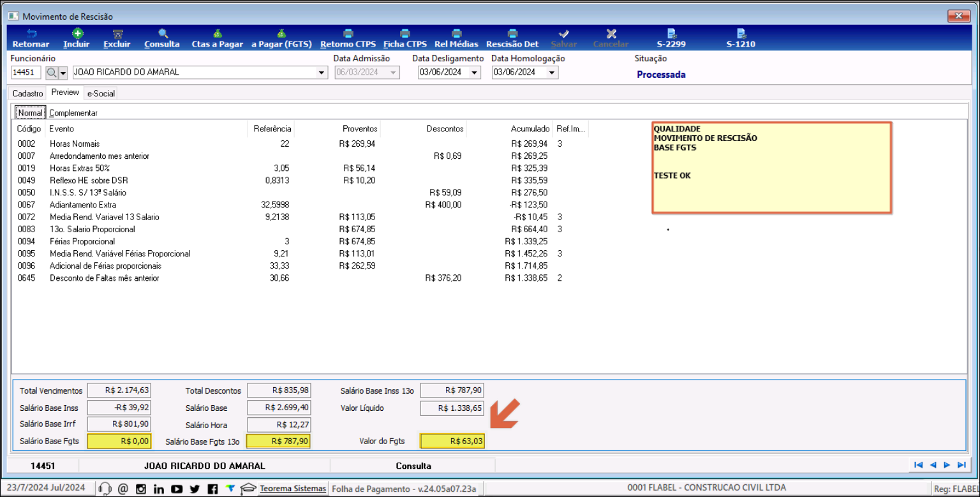Image resolution: width=980 pixels, height=497 pixels.
Task: Select the Preview tab
Action: pyautogui.click(x=65, y=93)
